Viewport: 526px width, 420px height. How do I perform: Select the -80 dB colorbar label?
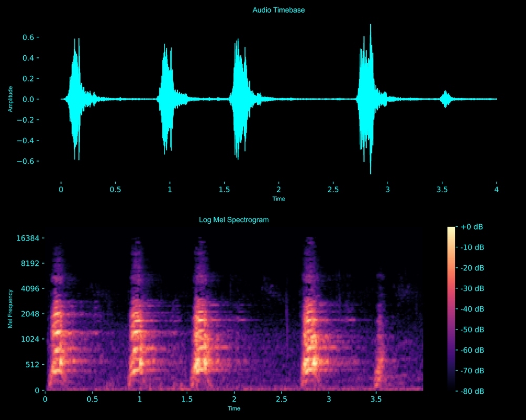click(471, 391)
